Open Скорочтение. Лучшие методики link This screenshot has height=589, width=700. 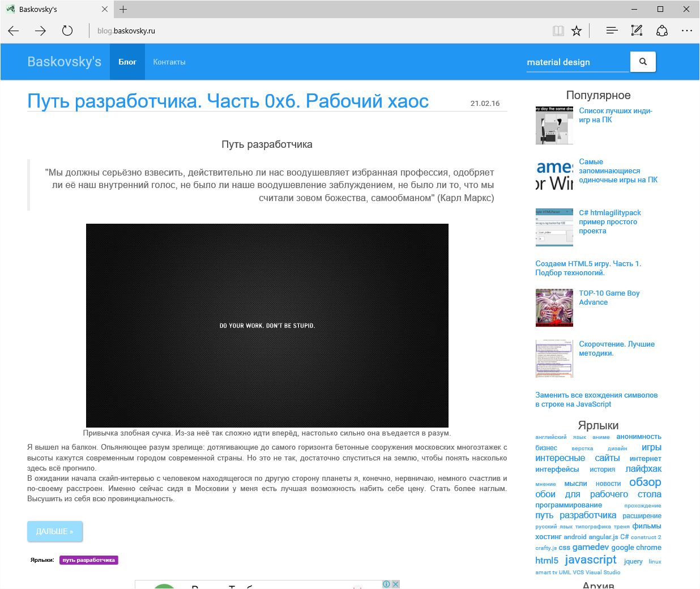tap(617, 348)
